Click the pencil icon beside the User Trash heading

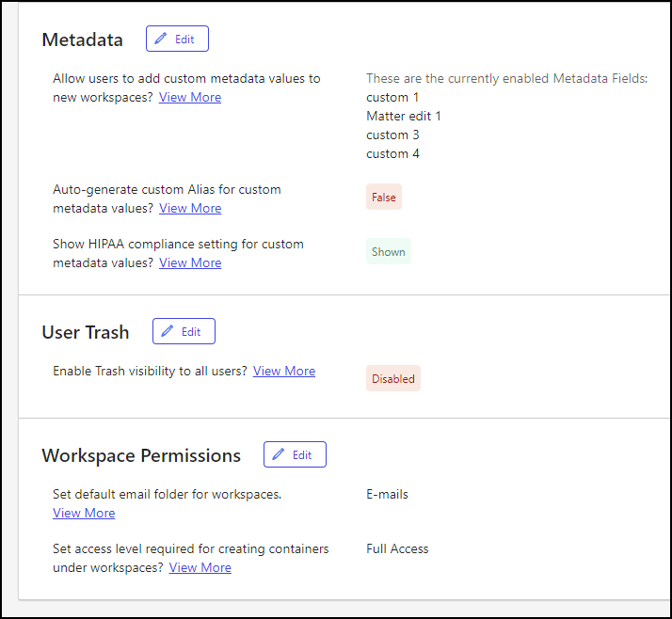168,332
